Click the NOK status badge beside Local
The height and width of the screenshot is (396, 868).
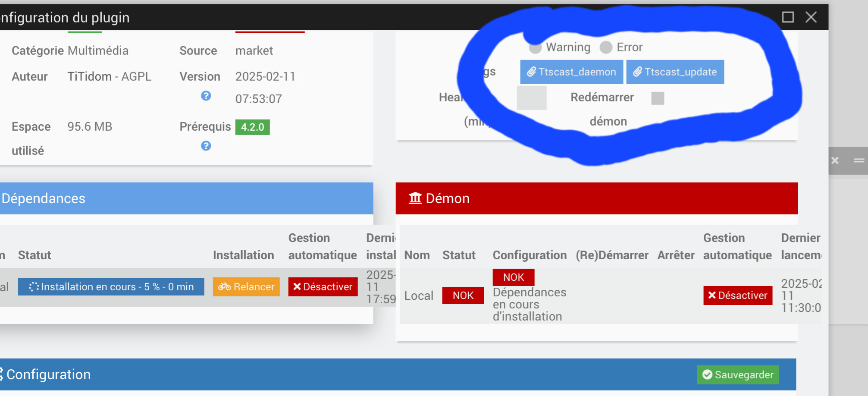pyautogui.click(x=463, y=295)
